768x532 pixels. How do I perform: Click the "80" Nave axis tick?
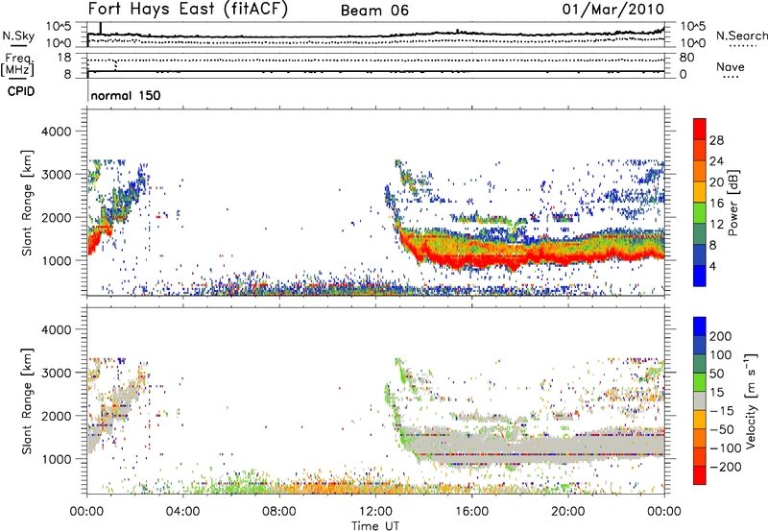[x=686, y=58]
